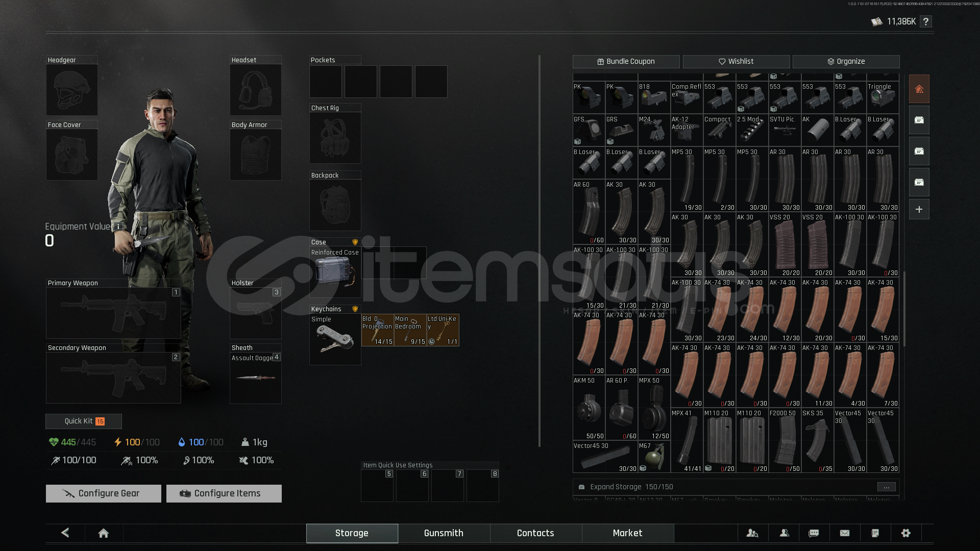Select the AK-74 30 magazine showing 23/30
Screen dimensions: 980x551
720,310
